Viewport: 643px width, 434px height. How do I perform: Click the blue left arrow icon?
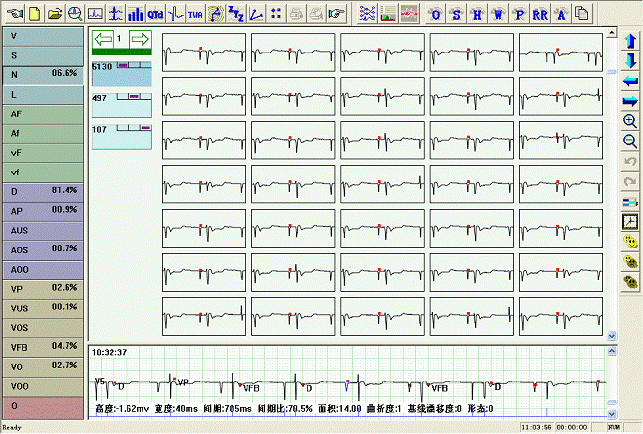tap(630, 81)
